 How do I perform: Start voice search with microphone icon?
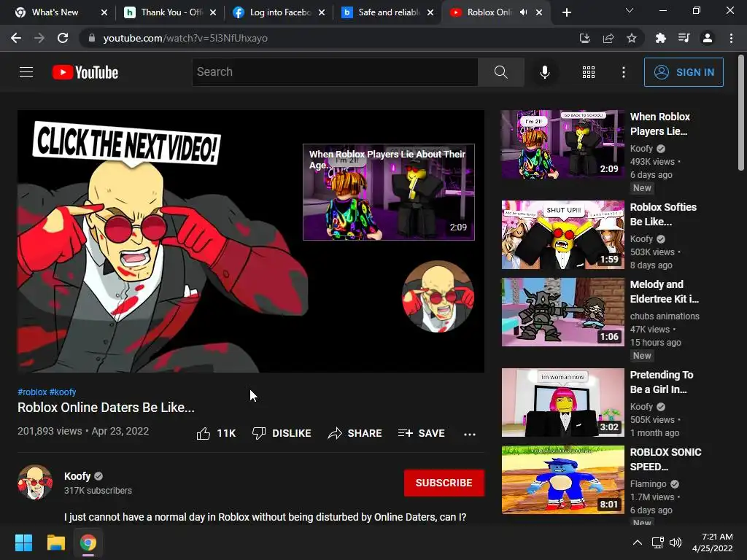coord(544,72)
